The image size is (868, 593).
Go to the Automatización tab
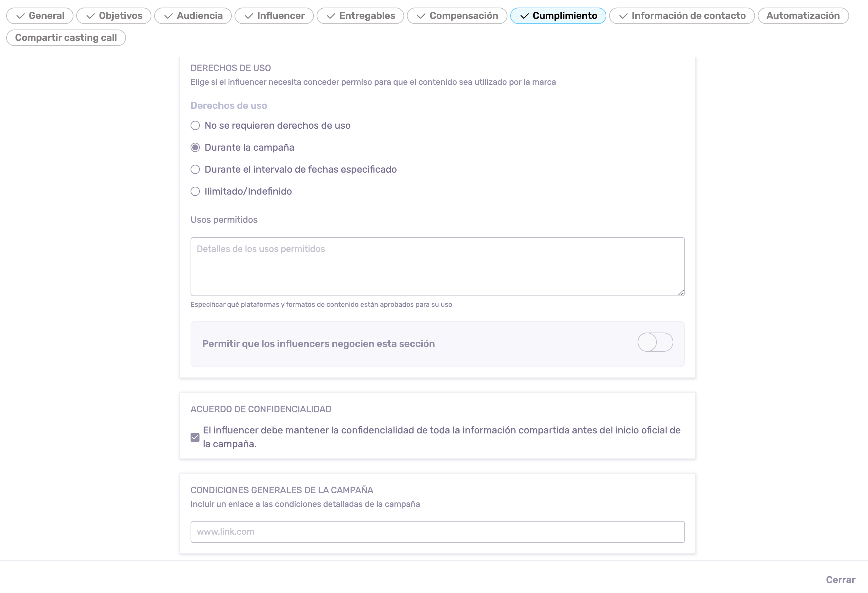pyautogui.click(x=803, y=16)
